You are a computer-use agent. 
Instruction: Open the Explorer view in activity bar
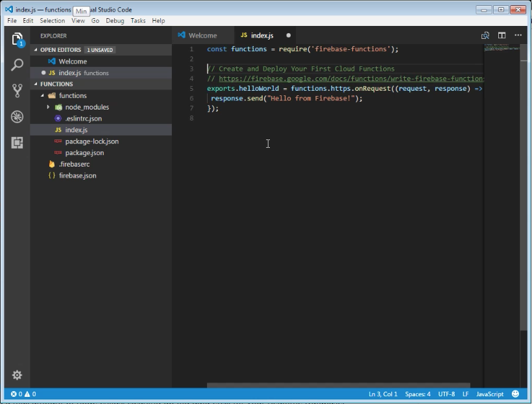[x=17, y=40]
